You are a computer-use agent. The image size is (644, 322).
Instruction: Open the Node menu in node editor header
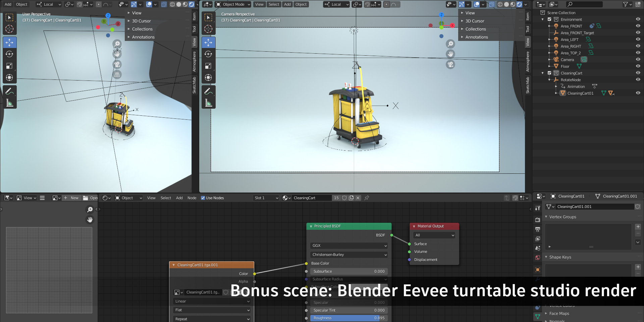192,198
